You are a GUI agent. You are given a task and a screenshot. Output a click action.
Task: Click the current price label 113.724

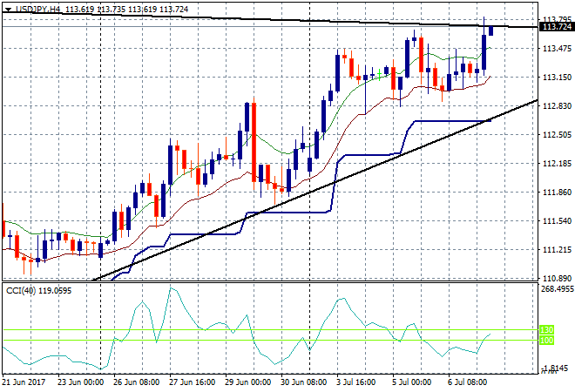click(x=557, y=27)
